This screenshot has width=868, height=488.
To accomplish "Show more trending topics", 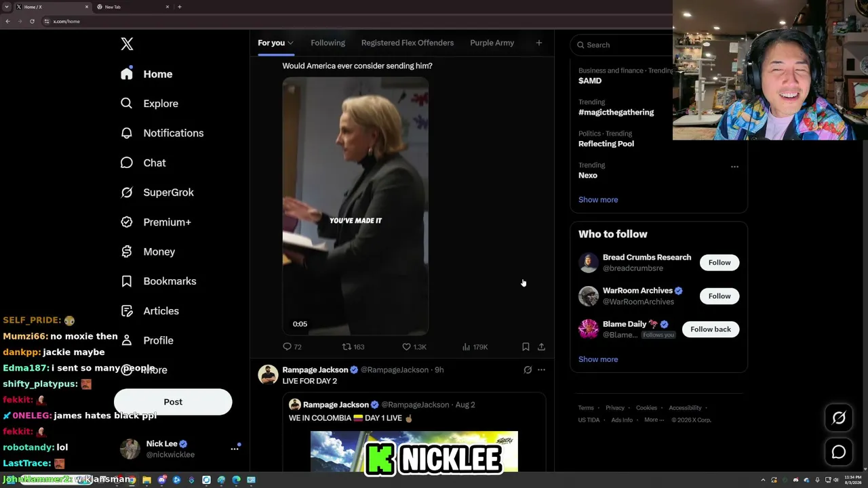I will point(598,200).
